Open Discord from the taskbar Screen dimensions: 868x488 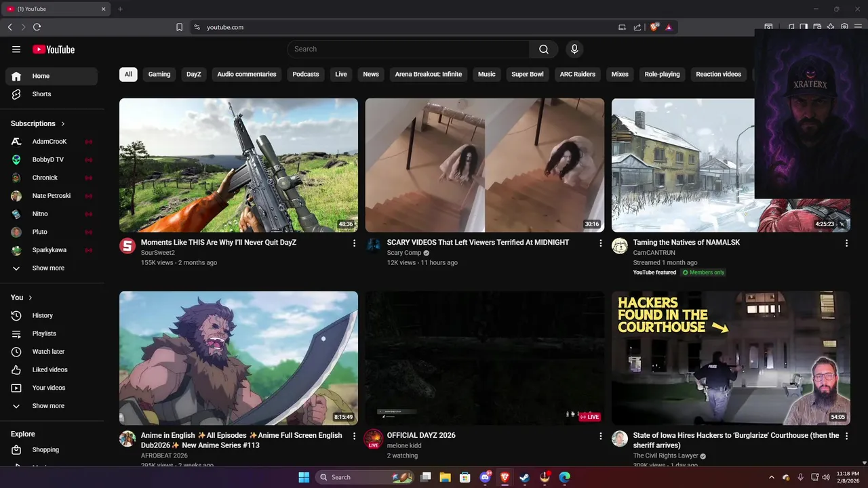coord(485,477)
